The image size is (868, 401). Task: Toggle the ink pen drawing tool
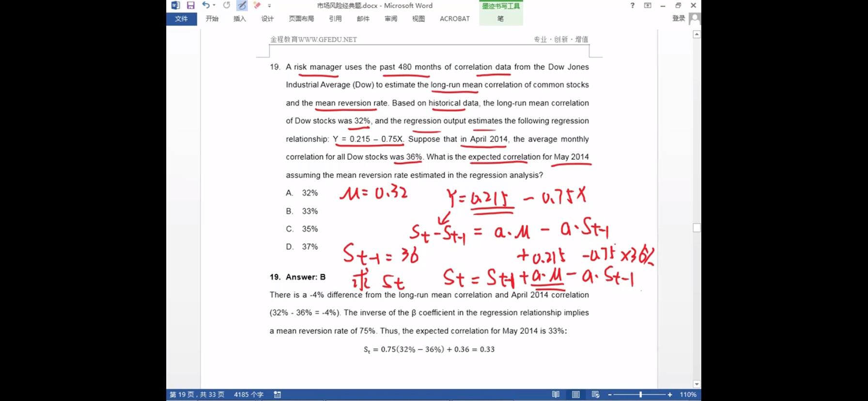click(242, 5)
